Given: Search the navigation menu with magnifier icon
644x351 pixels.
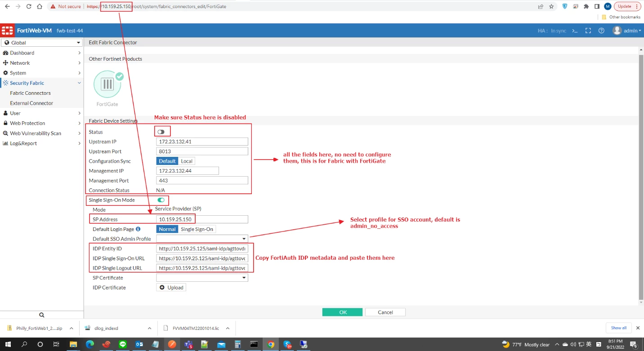Looking at the screenshot, I should pyautogui.click(x=41, y=315).
